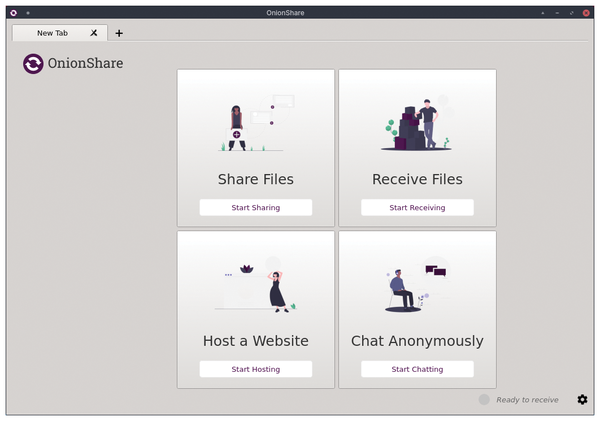Click the Host a Website heading
This screenshot has width=600, height=421.
pos(256,341)
